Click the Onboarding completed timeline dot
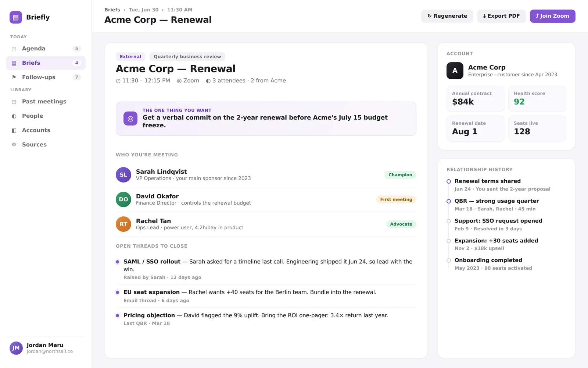This screenshot has height=368, width=588. click(449, 261)
